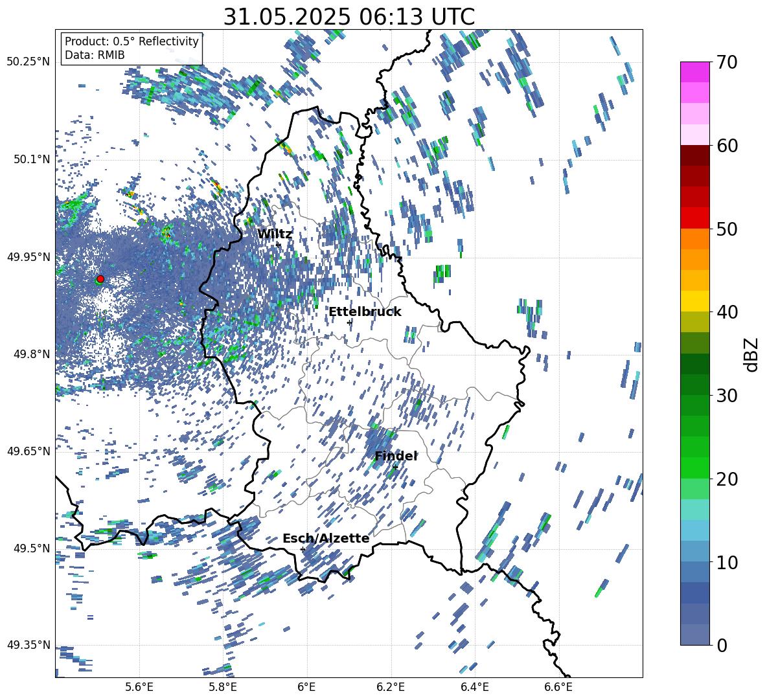This screenshot has height=700, width=767.
Task: Click the 0 tick label on colorbar
Action: point(722,645)
